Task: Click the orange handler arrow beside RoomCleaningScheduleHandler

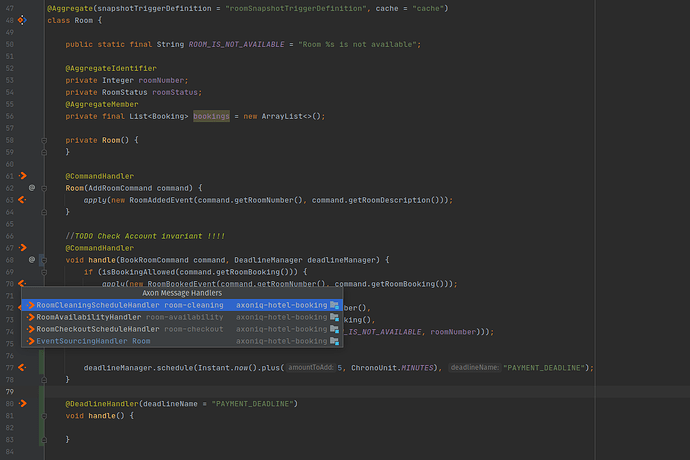Action: [30, 305]
